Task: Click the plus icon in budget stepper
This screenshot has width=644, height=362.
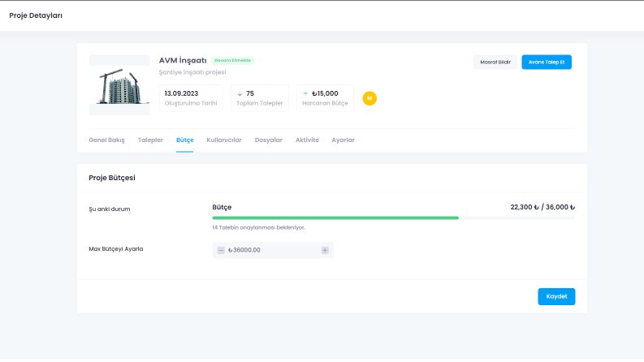Action: tap(325, 250)
